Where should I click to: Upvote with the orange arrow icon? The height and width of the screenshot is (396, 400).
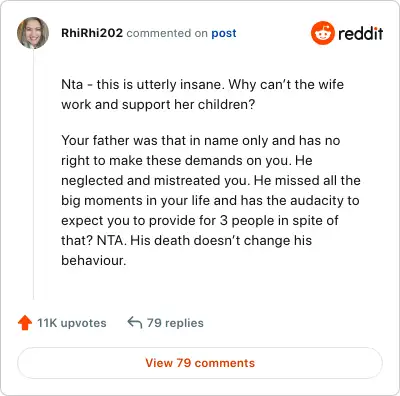25,323
